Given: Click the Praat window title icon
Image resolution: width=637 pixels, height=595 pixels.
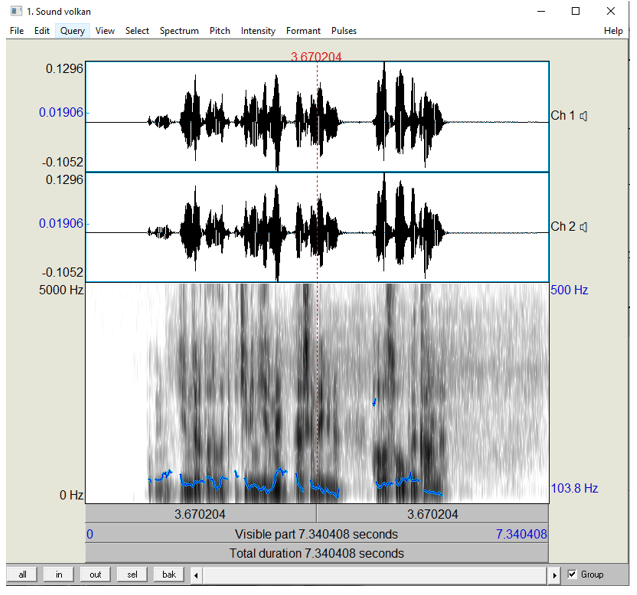Looking at the screenshot, I should tap(14, 11).
